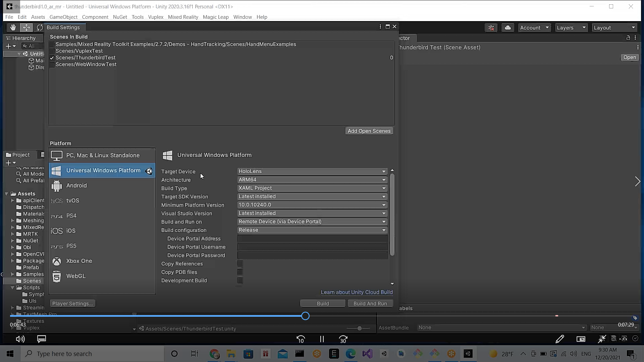Viewport: 644px width, 362px height.
Task: Open the Vuplex menu
Action: [155, 17]
